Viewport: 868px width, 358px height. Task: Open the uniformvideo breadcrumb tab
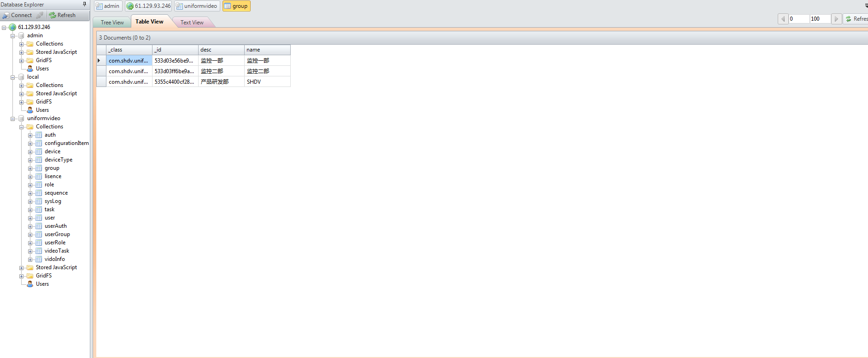point(197,6)
